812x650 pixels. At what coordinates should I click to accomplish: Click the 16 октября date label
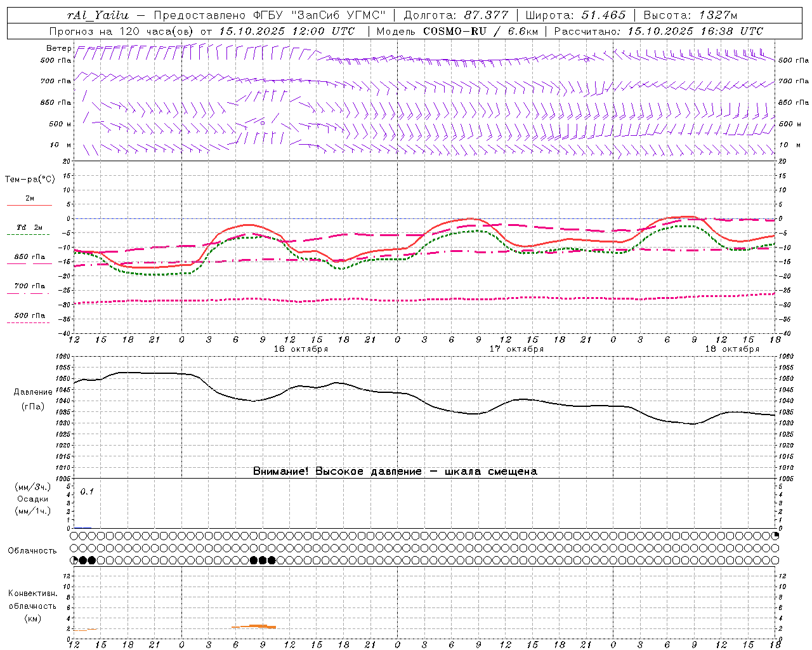pos(301,349)
